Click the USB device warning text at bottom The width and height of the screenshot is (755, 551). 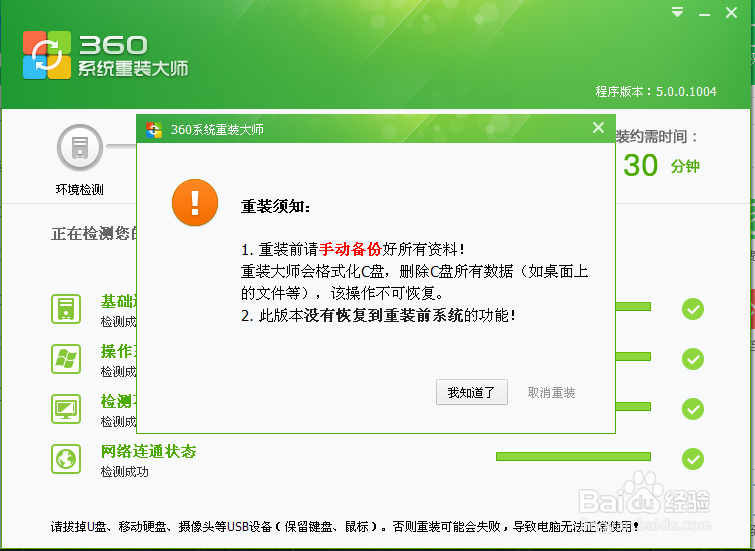pyautogui.click(x=345, y=526)
